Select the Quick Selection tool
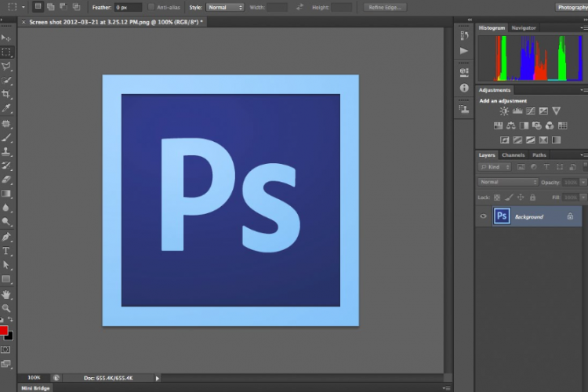The image size is (588, 392). click(x=6, y=80)
